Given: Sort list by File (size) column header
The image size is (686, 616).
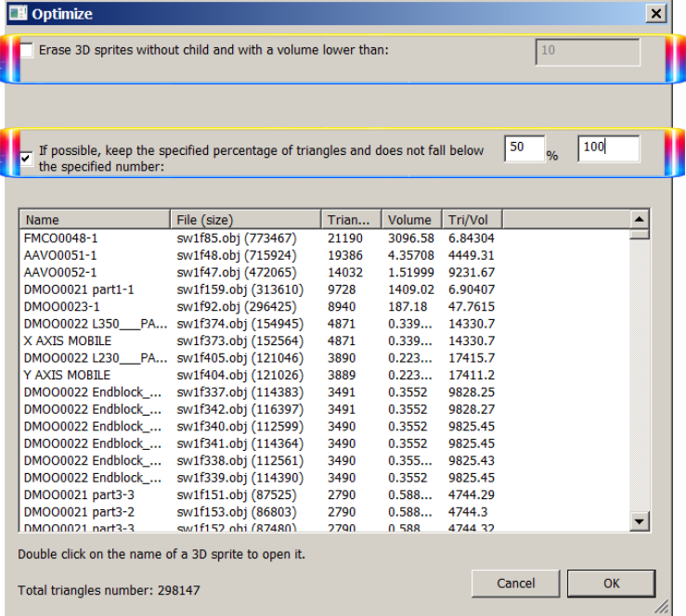Looking at the screenshot, I should [x=245, y=220].
